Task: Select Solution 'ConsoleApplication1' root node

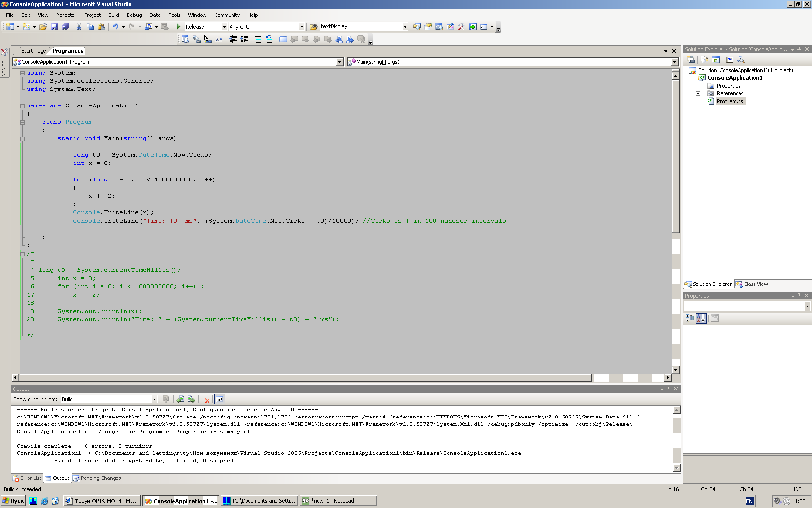Action: click(x=745, y=70)
